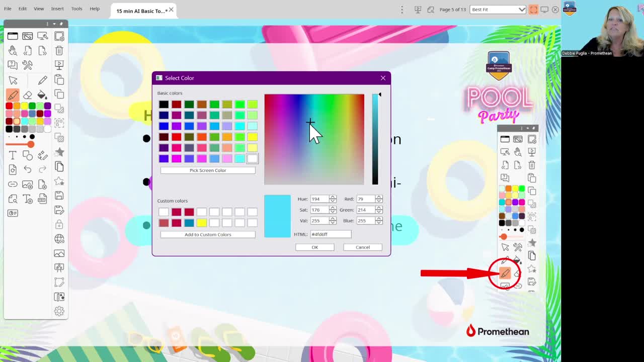This screenshot has height=362, width=644.
Task: Click Add to Custom Colors button
Action: tap(208, 234)
